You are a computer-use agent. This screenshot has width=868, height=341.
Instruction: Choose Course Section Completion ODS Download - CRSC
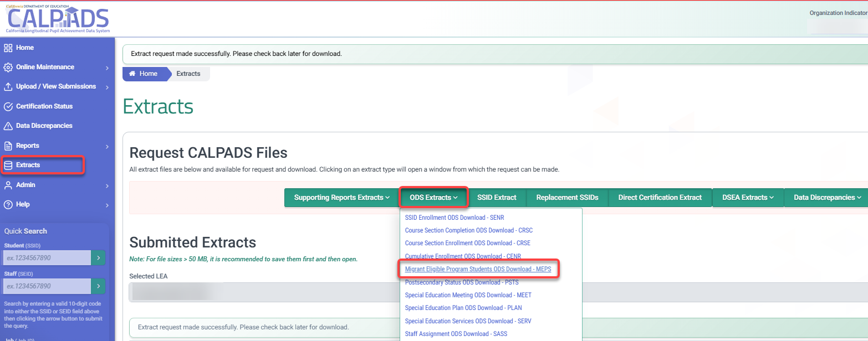[x=469, y=230]
